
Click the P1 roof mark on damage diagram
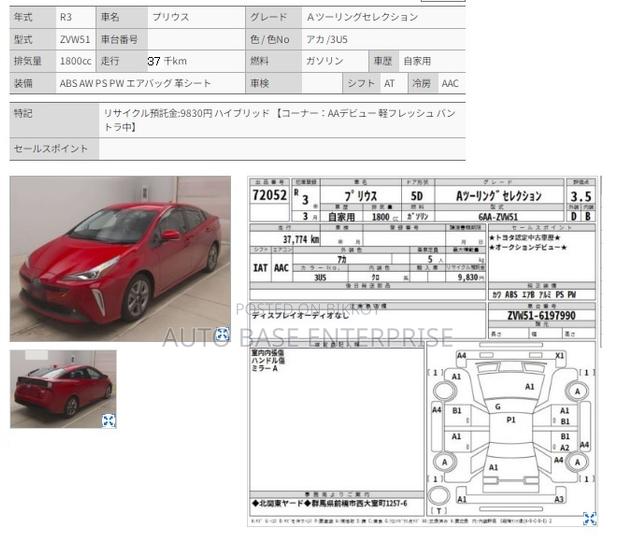point(511,420)
